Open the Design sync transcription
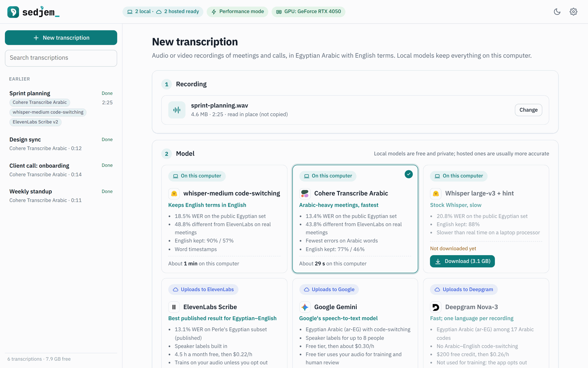 click(x=61, y=144)
